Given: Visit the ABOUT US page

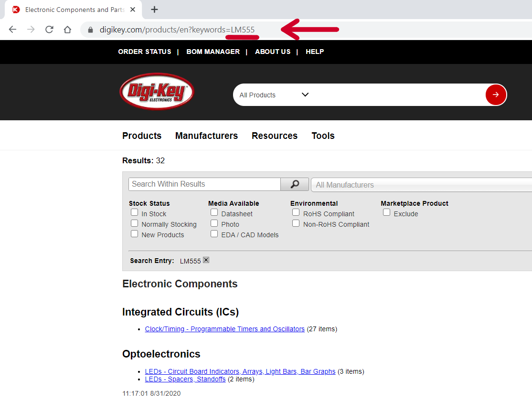Looking at the screenshot, I should (273, 52).
